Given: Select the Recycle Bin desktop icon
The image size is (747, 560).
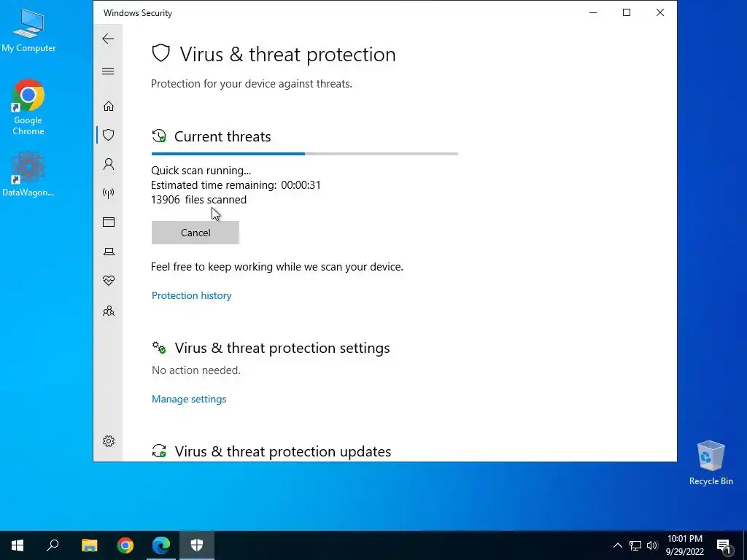Looking at the screenshot, I should pyautogui.click(x=711, y=463).
